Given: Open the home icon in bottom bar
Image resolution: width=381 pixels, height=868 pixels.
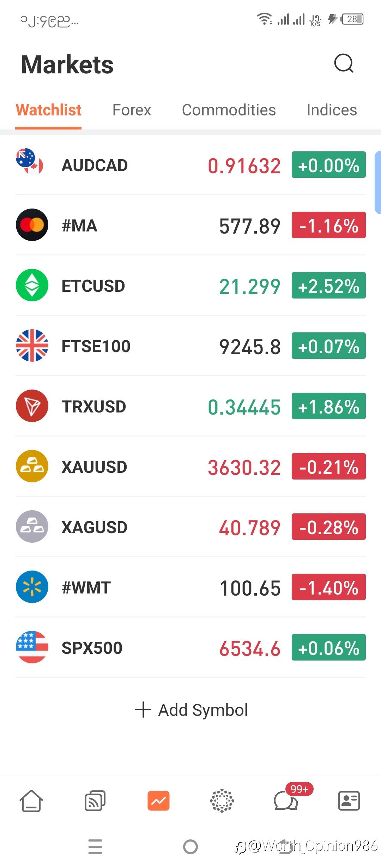Looking at the screenshot, I should [x=31, y=801].
